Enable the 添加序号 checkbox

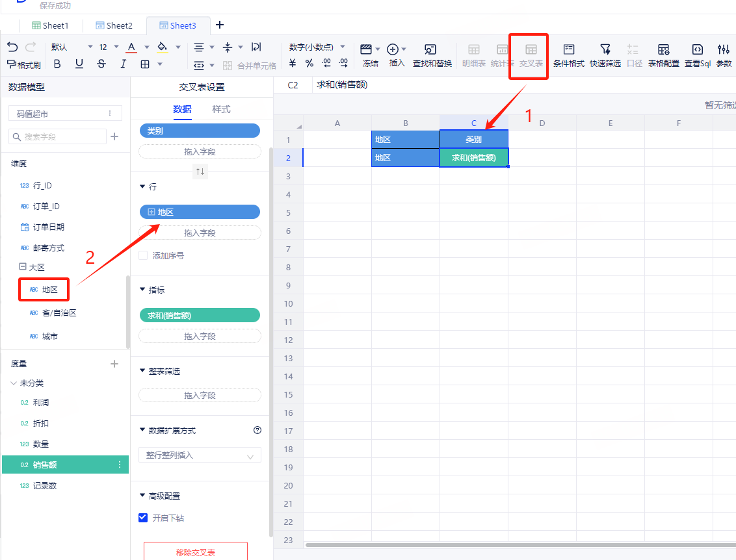(x=143, y=256)
